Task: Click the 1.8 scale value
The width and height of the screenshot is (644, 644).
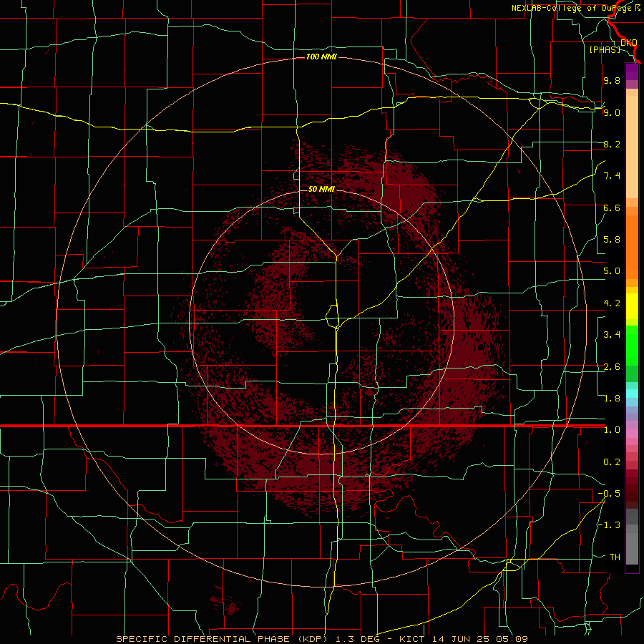Action: 612,399
